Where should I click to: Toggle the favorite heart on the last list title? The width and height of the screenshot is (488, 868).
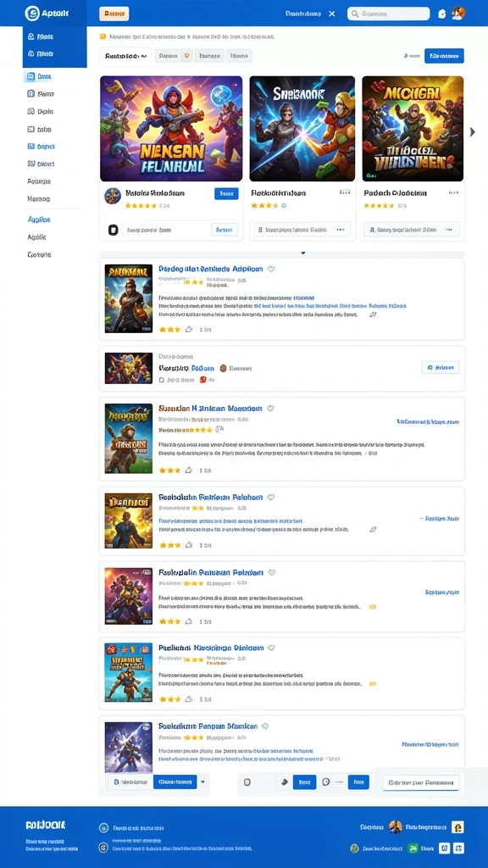click(x=265, y=726)
